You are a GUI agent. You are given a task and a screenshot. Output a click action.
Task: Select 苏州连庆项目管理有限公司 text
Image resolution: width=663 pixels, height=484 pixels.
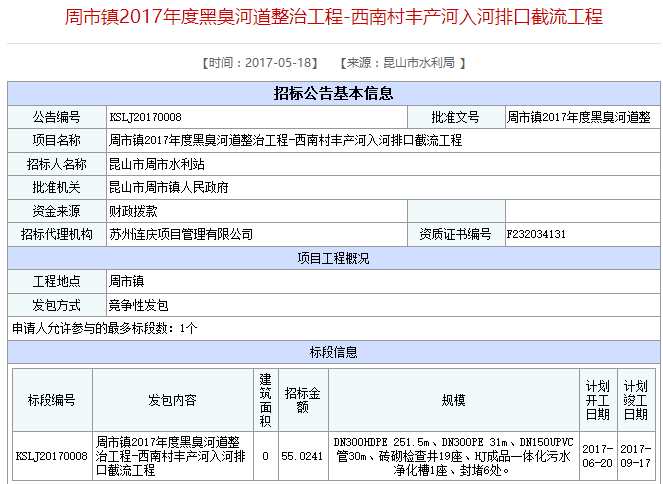pos(181,234)
